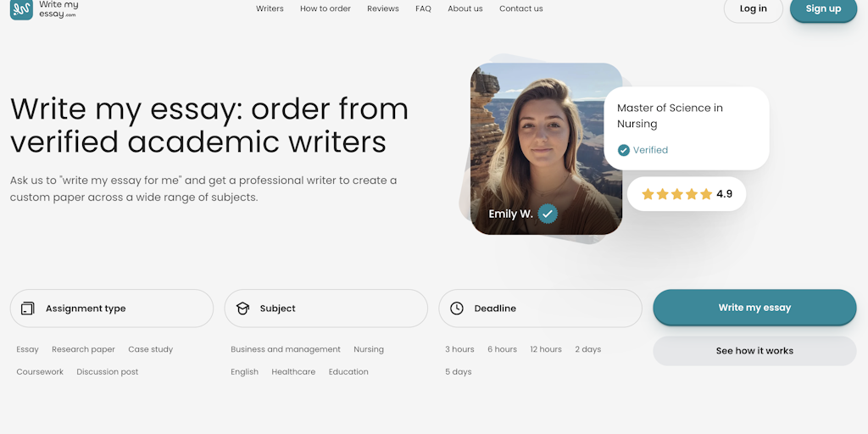Click the Verified checkmark icon in the degree card
Viewport: 868px width, 434px height.
623,150
